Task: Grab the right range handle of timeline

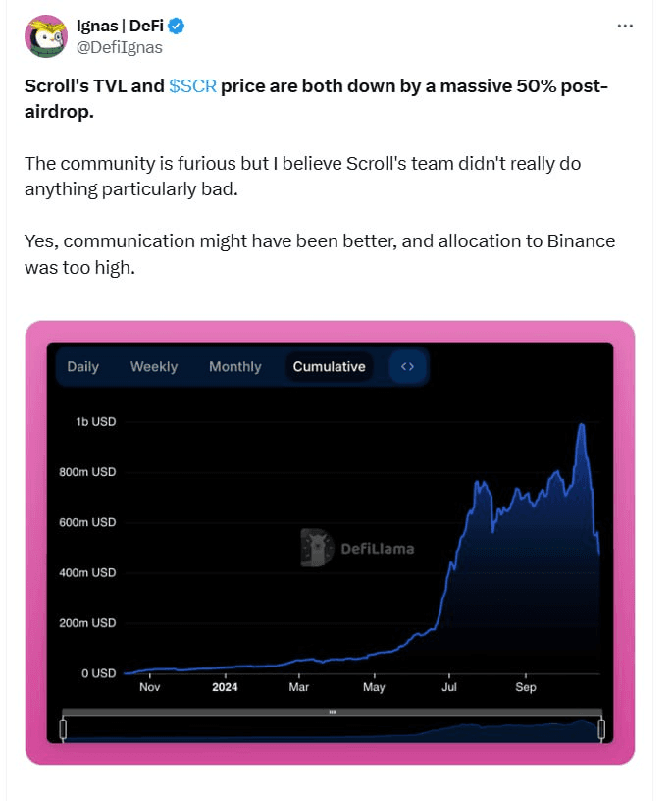Action: click(x=601, y=729)
